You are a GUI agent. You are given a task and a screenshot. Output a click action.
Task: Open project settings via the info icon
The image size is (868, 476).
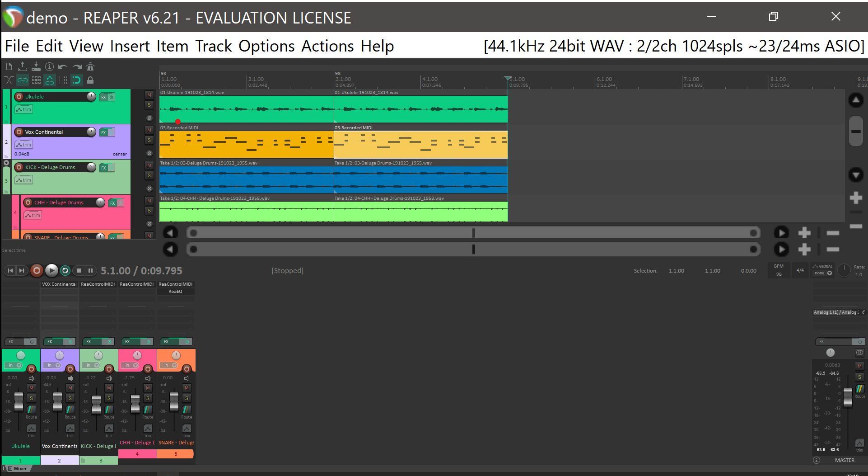click(x=50, y=67)
